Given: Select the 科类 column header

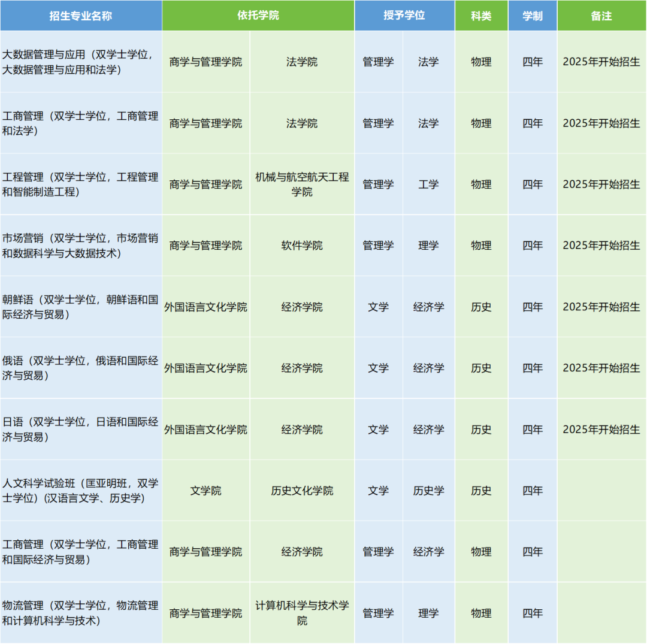Looking at the screenshot, I should point(481,16).
